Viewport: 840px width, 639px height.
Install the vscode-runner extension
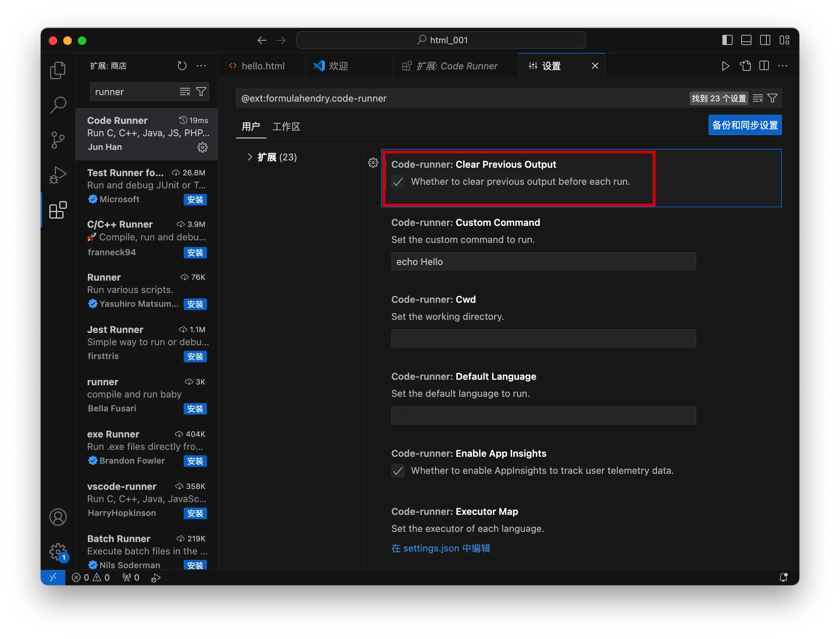coord(195,513)
